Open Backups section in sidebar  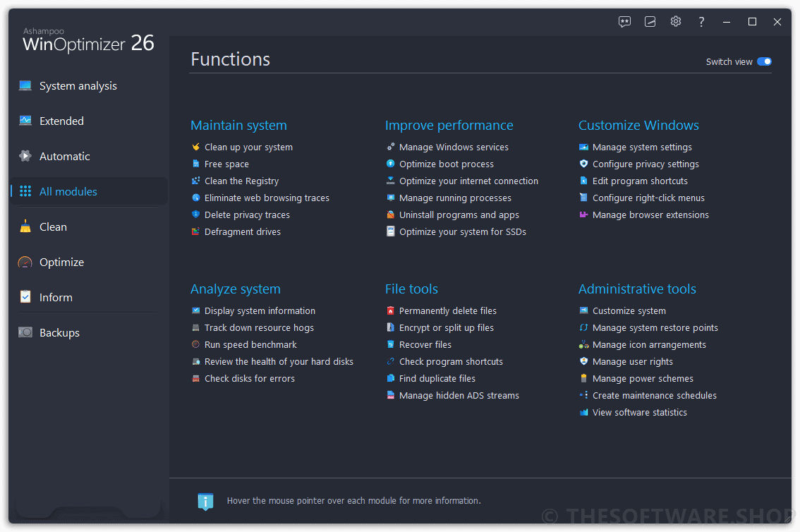tap(89, 332)
